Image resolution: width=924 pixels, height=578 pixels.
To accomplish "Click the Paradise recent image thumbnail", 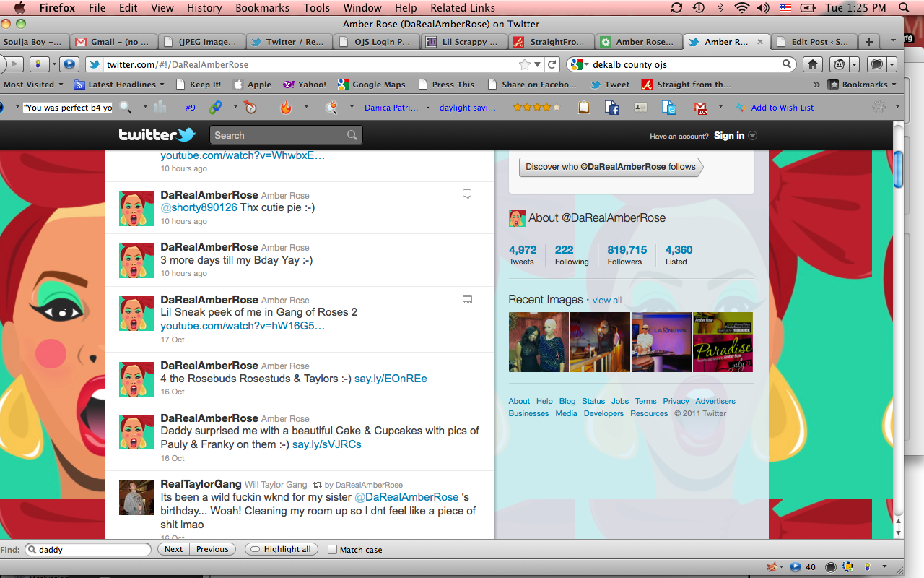I will point(723,342).
